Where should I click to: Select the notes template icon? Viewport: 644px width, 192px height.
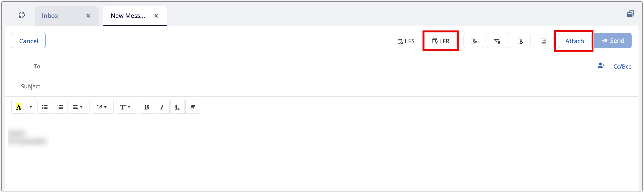click(x=543, y=40)
